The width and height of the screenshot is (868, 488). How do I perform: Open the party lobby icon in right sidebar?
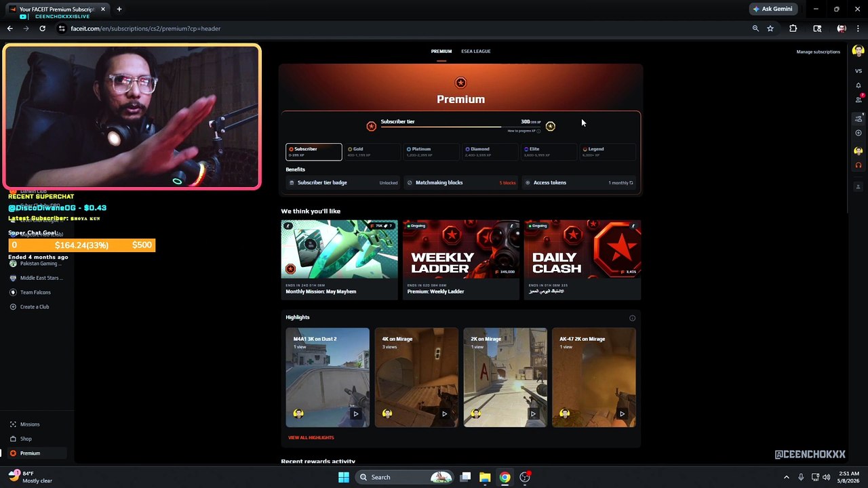coord(858,119)
